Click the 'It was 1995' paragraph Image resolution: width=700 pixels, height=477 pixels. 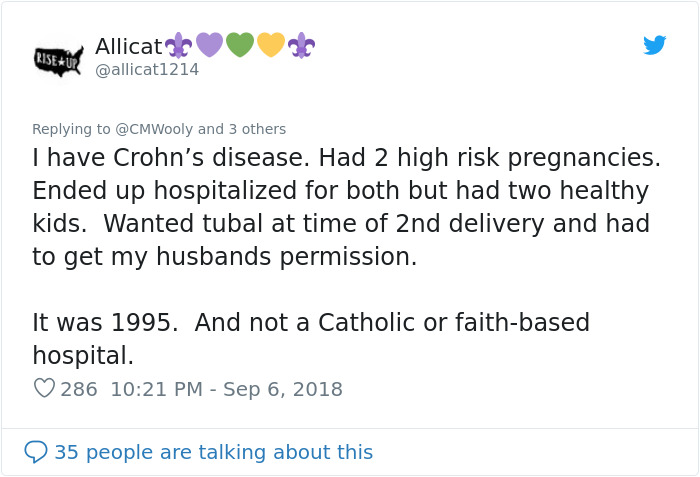[310, 323]
